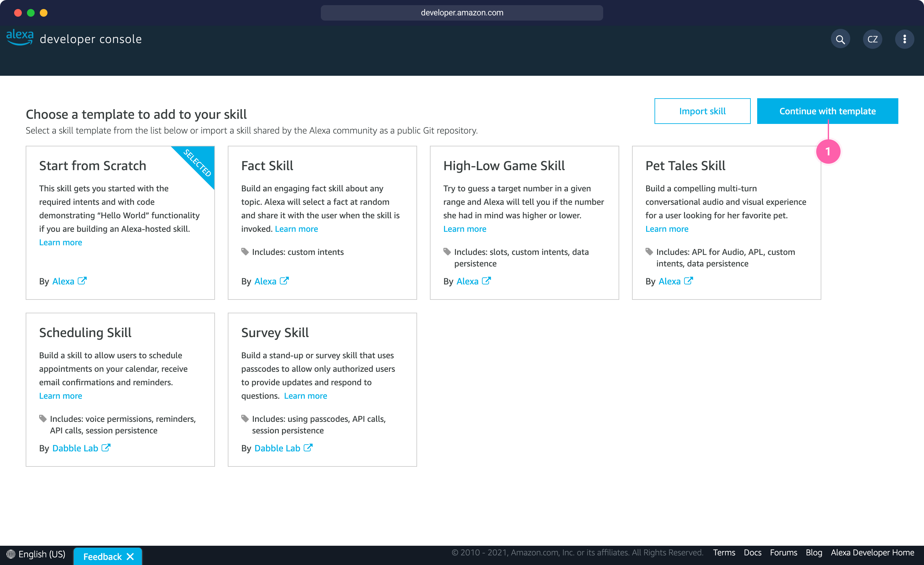Open the Blog footer link

[814, 552]
